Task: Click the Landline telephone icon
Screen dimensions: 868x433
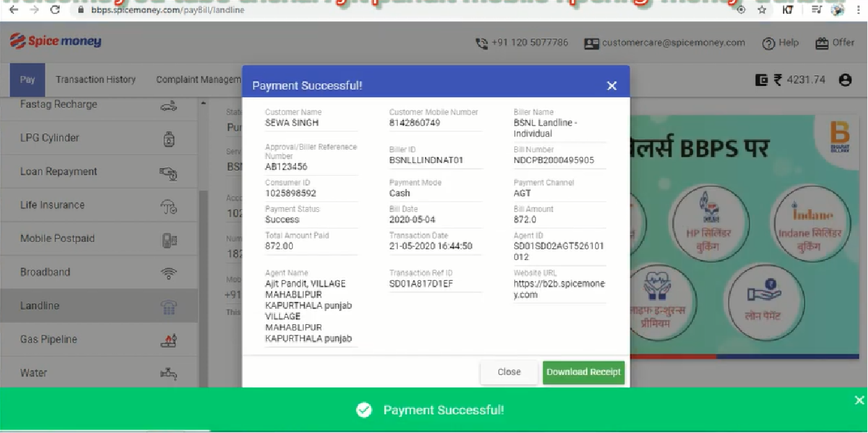Action: [x=169, y=306]
